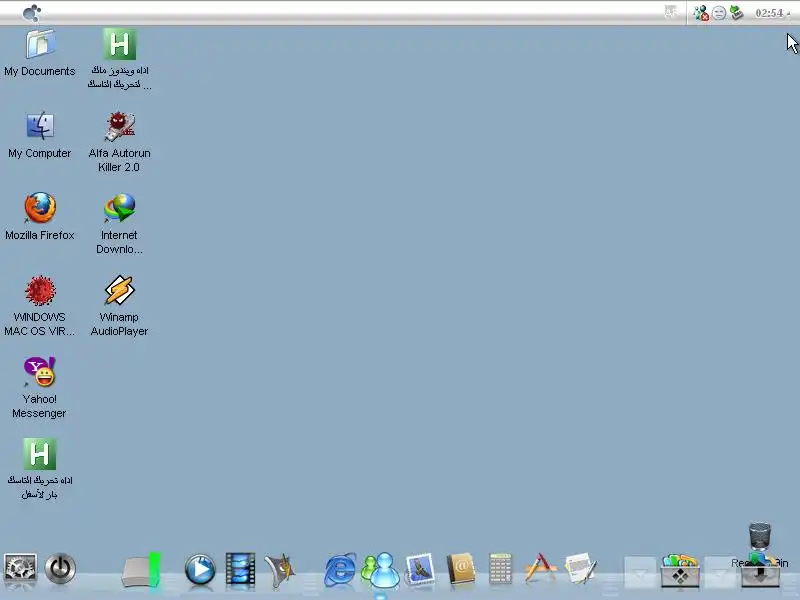Click the 02:54 clock in top bar
Viewport: 800px width, 600px height.
(769, 13)
